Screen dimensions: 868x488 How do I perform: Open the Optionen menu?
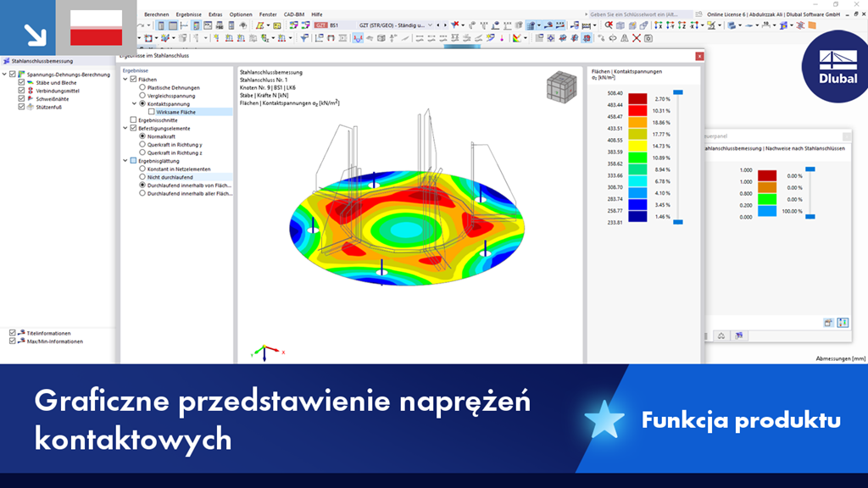240,14
